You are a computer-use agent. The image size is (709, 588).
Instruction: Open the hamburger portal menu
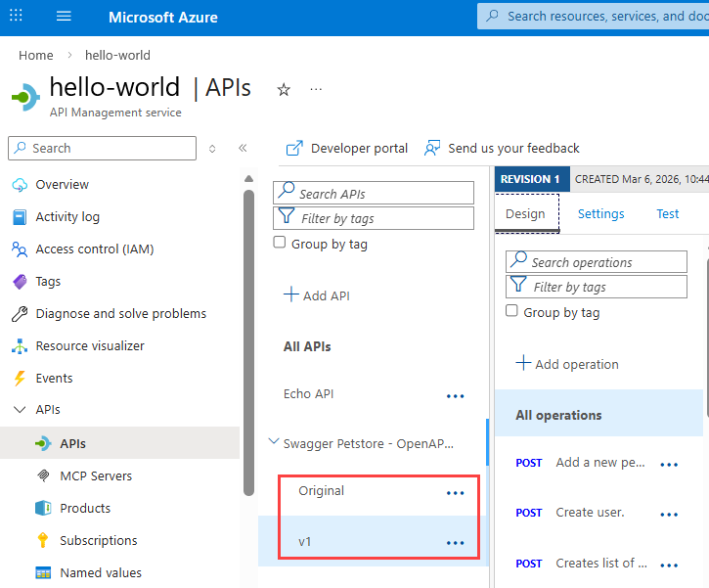(x=64, y=17)
